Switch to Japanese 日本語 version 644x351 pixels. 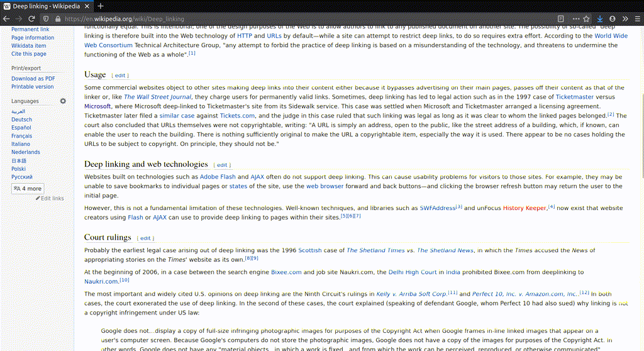point(19,160)
